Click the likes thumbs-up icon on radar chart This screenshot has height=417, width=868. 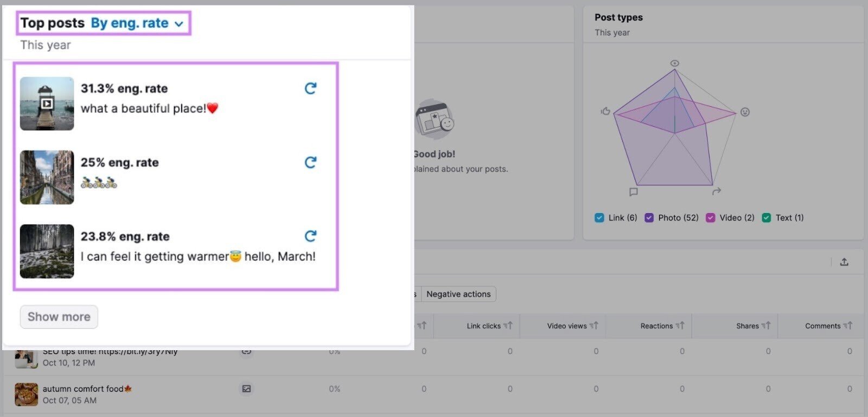[605, 111]
